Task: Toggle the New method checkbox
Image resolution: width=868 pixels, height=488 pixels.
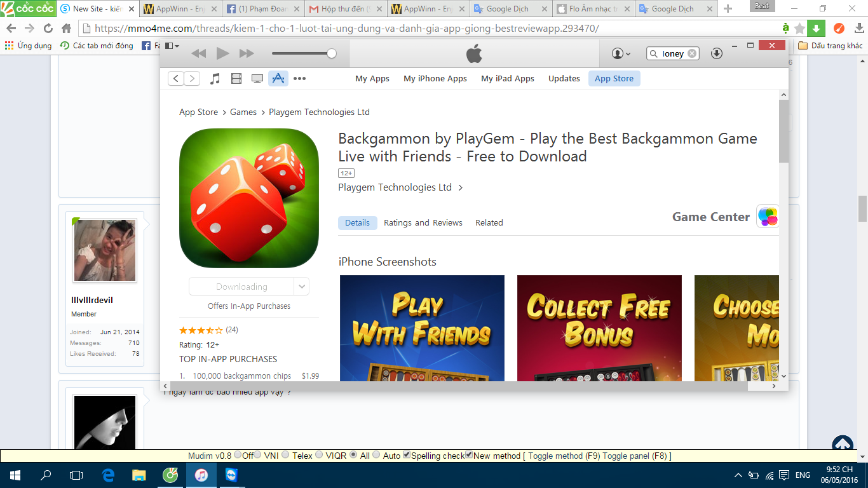Action: [x=469, y=455]
